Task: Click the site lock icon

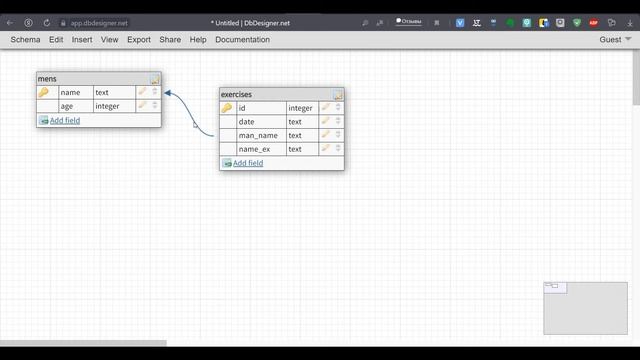Action: (x=63, y=23)
